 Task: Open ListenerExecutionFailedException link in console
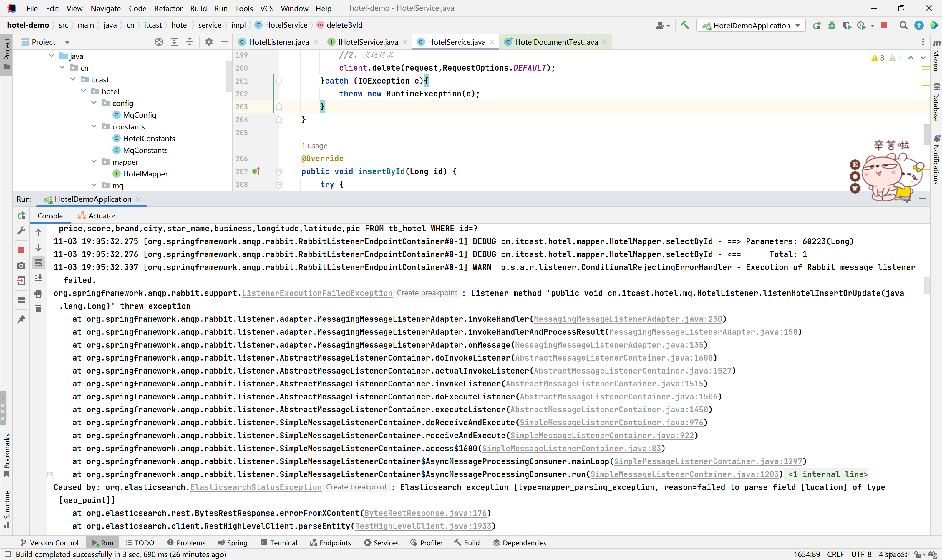coord(317,293)
